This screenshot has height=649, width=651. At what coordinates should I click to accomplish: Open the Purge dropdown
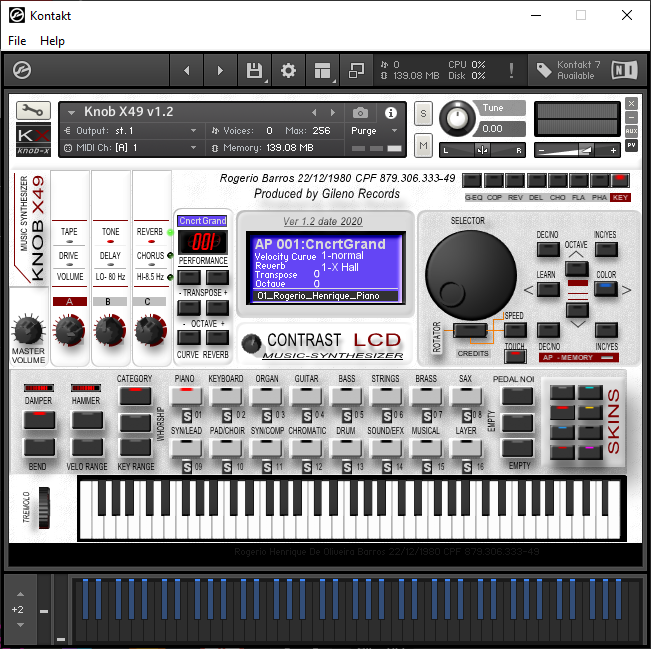(x=374, y=131)
